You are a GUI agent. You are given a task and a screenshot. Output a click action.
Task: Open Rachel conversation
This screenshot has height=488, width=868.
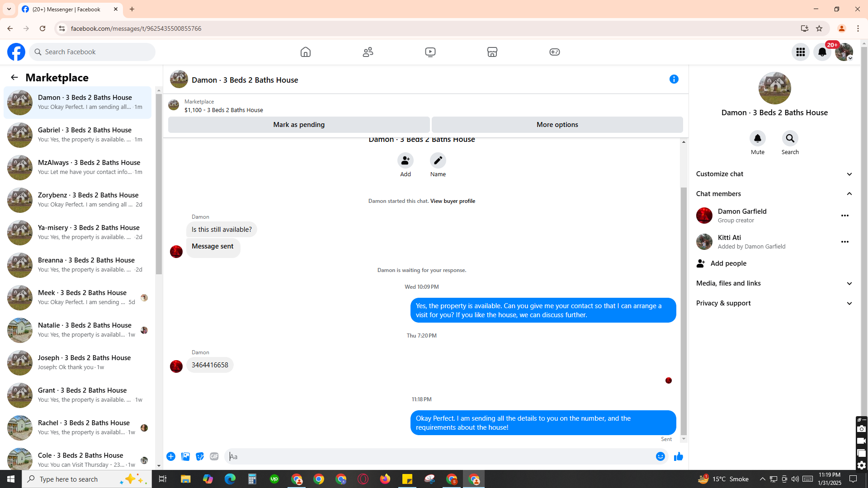78,428
